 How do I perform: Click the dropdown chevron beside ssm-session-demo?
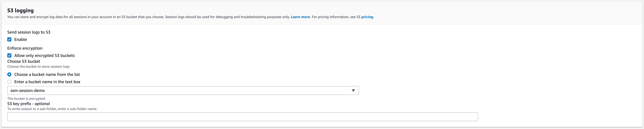[353, 90]
